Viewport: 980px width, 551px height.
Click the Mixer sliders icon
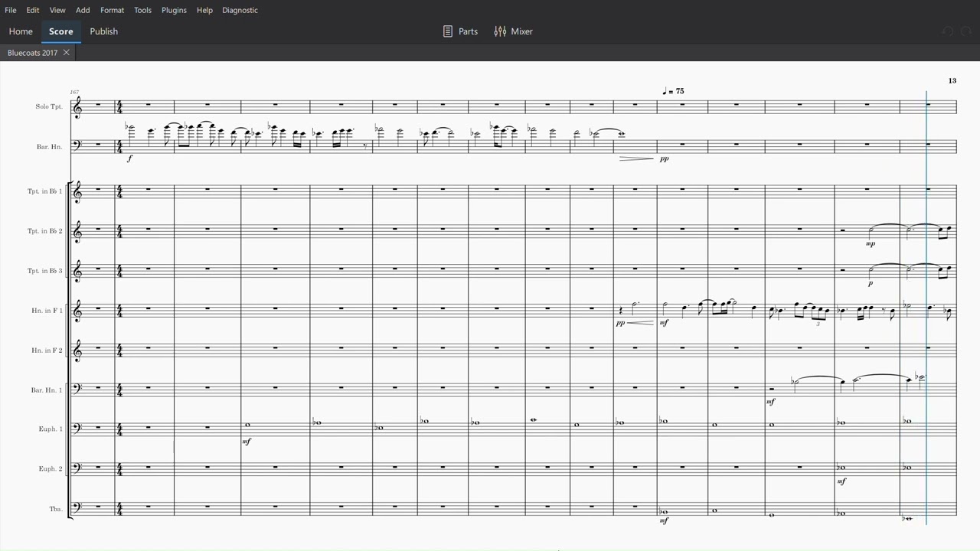pyautogui.click(x=500, y=31)
